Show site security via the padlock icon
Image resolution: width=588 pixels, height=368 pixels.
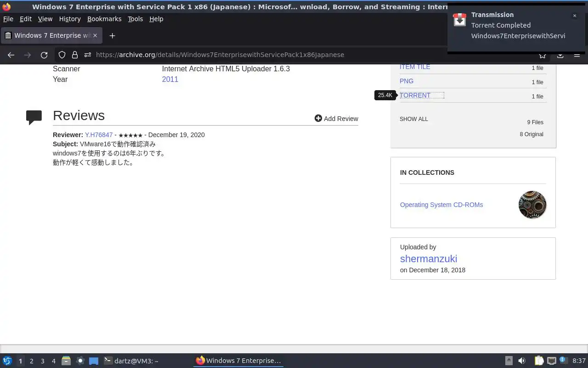(x=75, y=55)
